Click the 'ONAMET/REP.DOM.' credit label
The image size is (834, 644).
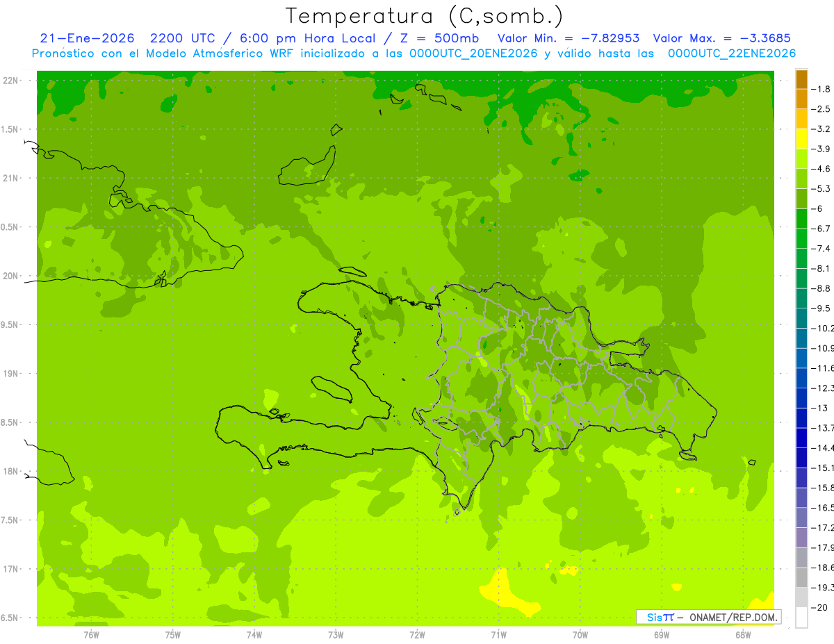(x=733, y=617)
